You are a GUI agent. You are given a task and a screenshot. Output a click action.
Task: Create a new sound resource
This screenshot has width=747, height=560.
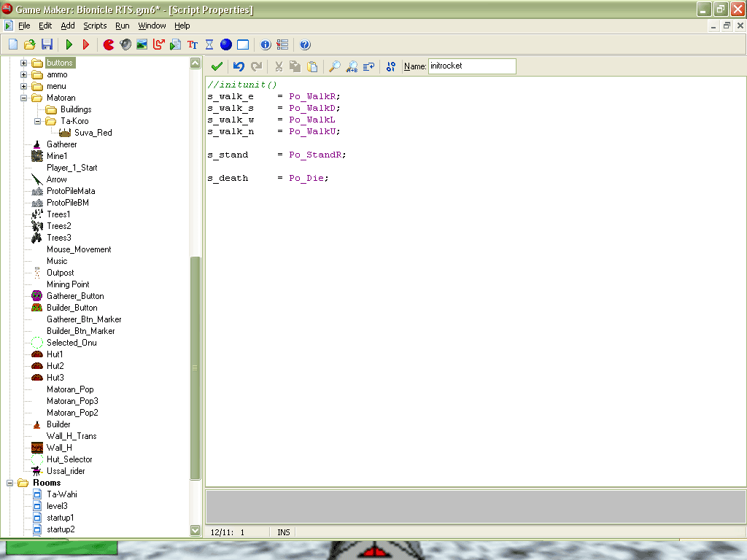pyautogui.click(x=125, y=44)
